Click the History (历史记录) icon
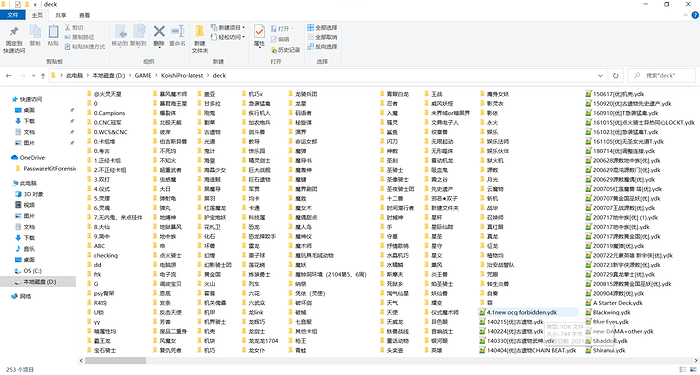The width and height of the screenshot is (700, 375). (274, 50)
